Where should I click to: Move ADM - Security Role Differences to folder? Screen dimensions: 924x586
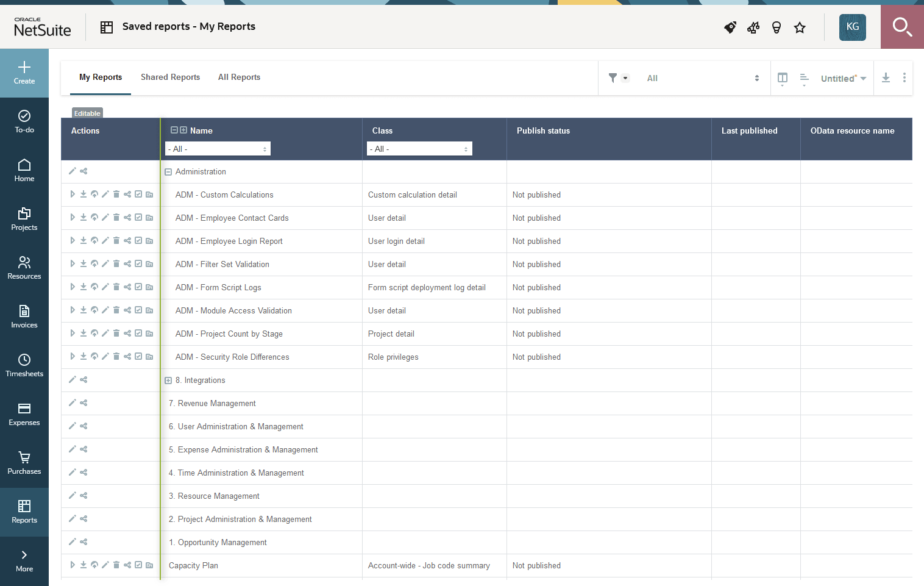coord(149,357)
